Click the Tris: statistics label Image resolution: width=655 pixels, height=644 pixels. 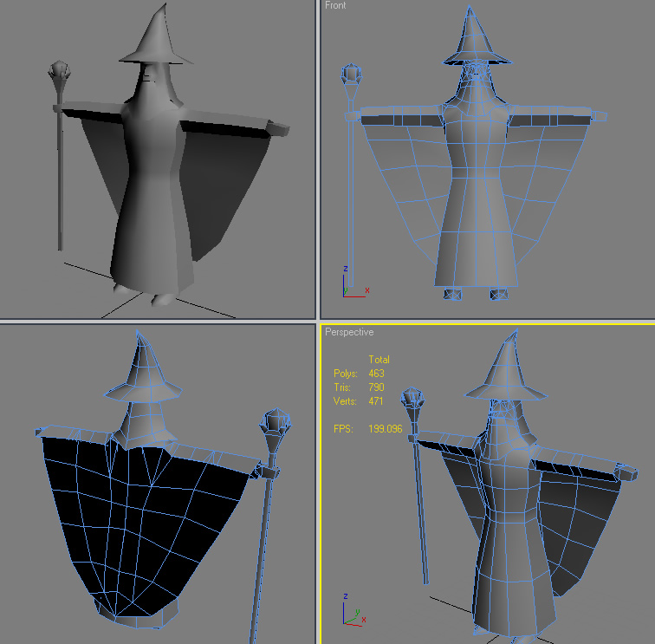[x=342, y=387]
